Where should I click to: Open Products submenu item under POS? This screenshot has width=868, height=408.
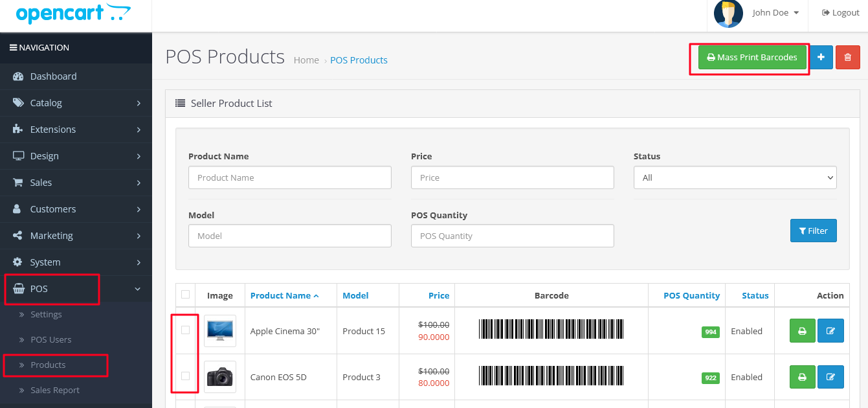pyautogui.click(x=76, y=365)
